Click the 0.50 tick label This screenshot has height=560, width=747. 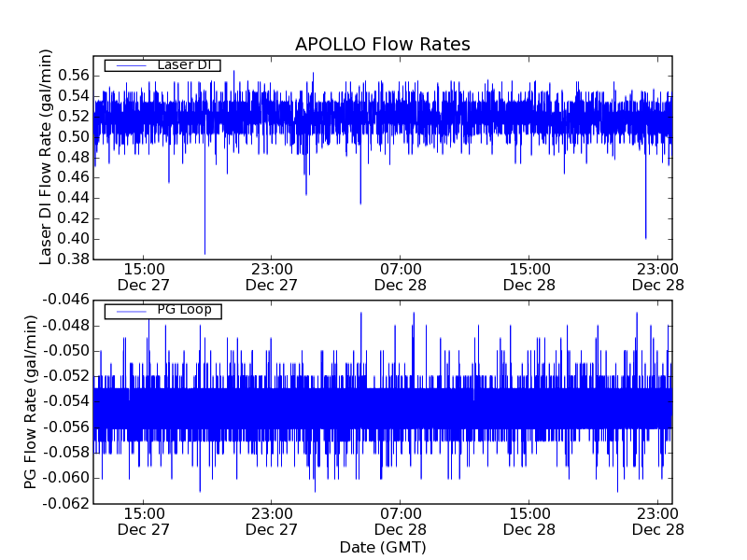click(x=74, y=136)
